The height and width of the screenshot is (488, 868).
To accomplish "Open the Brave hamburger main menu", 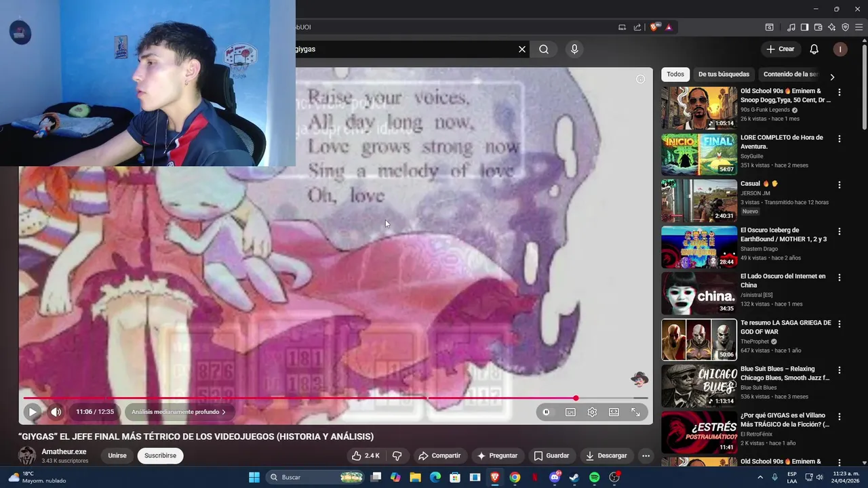I will tap(859, 27).
